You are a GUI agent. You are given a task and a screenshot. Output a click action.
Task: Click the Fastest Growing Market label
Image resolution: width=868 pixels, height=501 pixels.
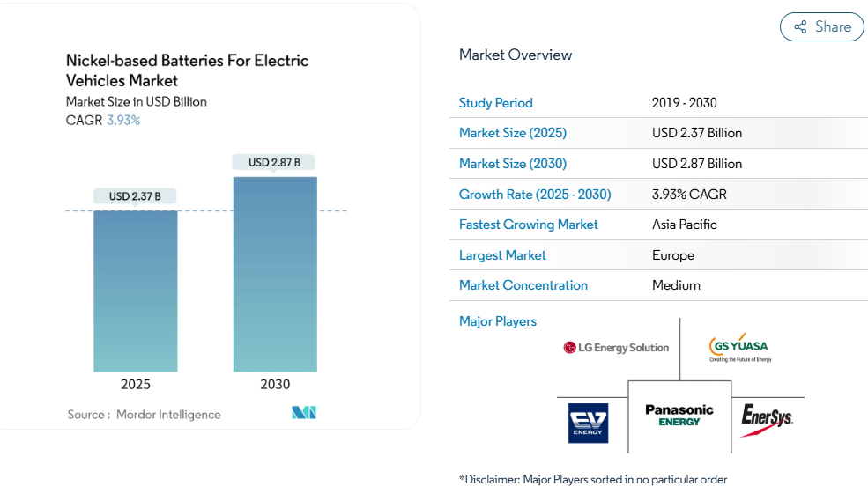pyautogui.click(x=528, y=225)
